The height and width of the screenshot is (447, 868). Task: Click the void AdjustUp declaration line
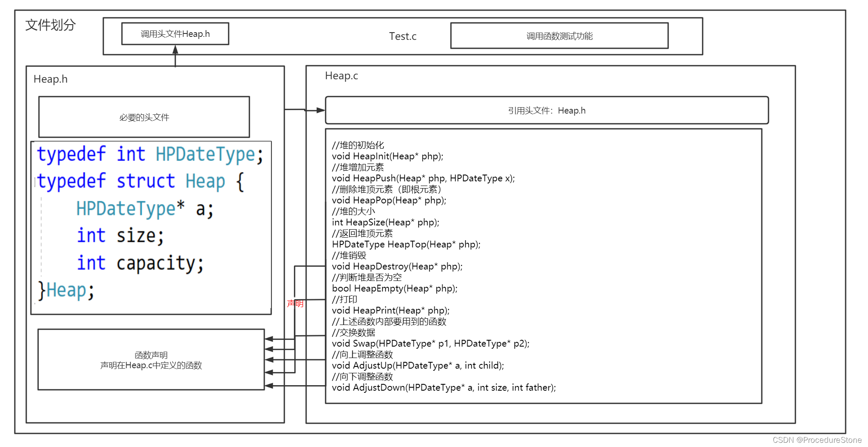click(x=418, y=366)
